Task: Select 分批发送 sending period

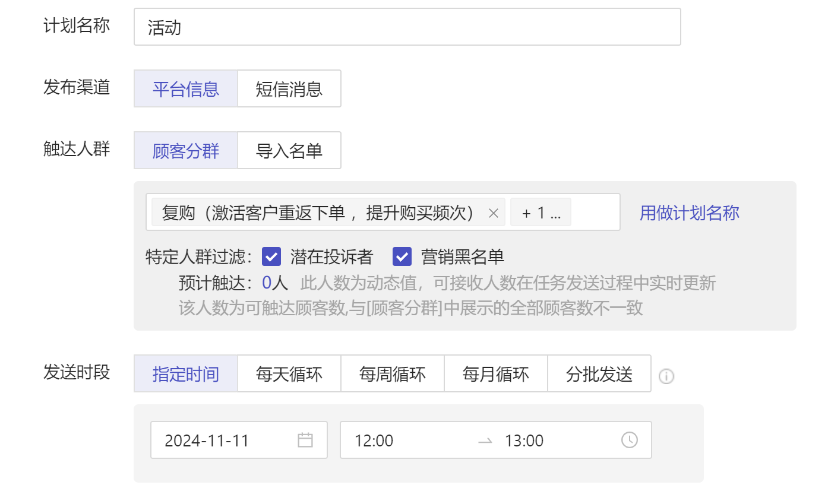Action: [x=599, y=374]
